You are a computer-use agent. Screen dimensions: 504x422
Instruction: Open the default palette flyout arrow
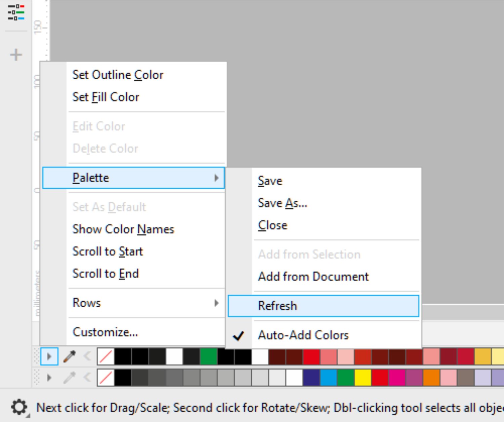[49, 378]
